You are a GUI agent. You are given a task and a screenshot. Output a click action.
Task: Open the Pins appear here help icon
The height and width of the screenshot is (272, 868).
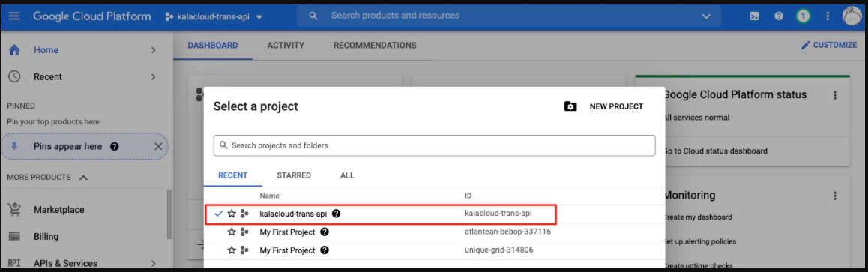(x=115, y=147)
